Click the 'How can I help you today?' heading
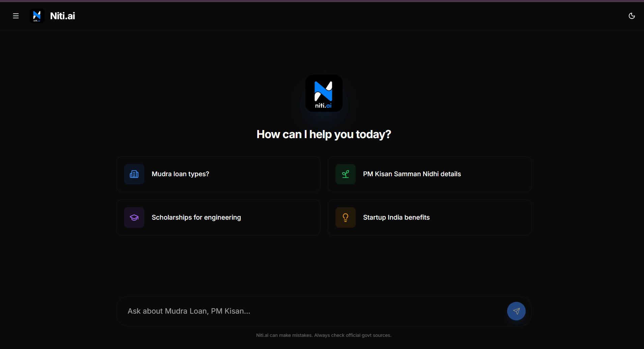This screenshot has height=349, width=644. click(324, 134)
